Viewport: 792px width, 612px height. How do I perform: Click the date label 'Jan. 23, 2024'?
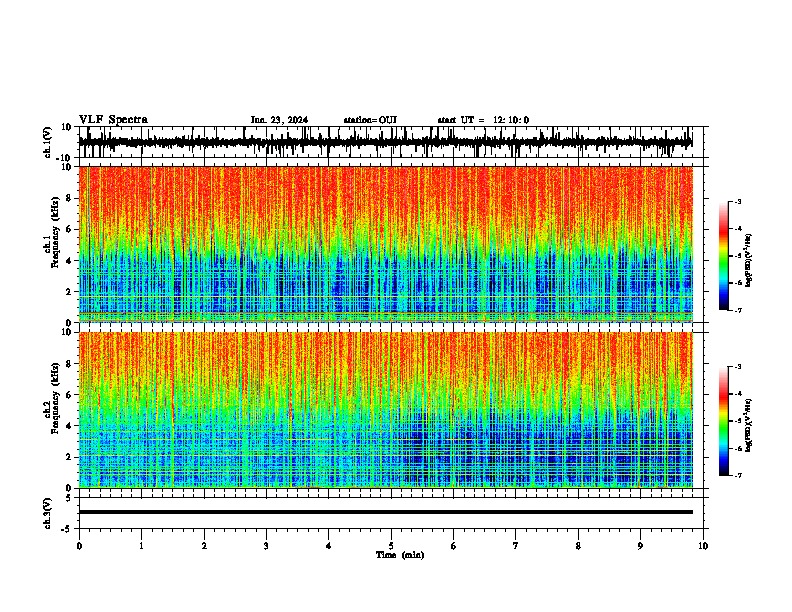coord(279,120)
